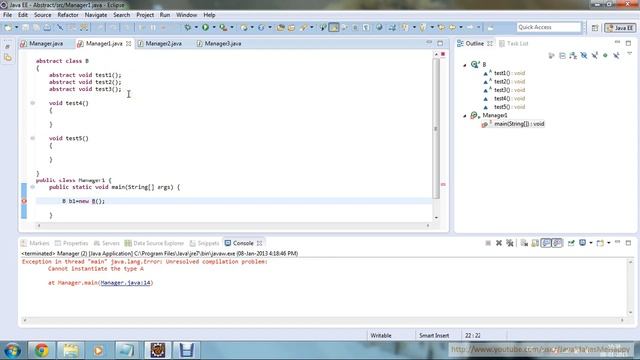Open the restored view icon in left sidebar
The width and height of the screenshot is (640, 360).
click(x=7, y=47)
